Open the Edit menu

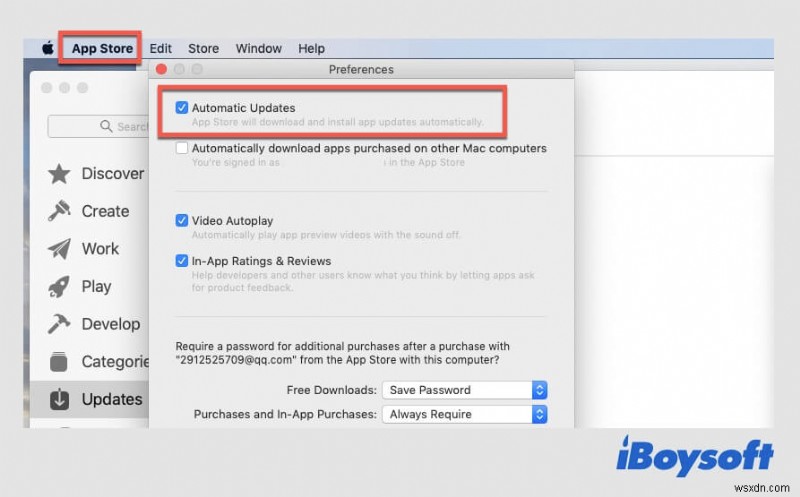point(160,48)
